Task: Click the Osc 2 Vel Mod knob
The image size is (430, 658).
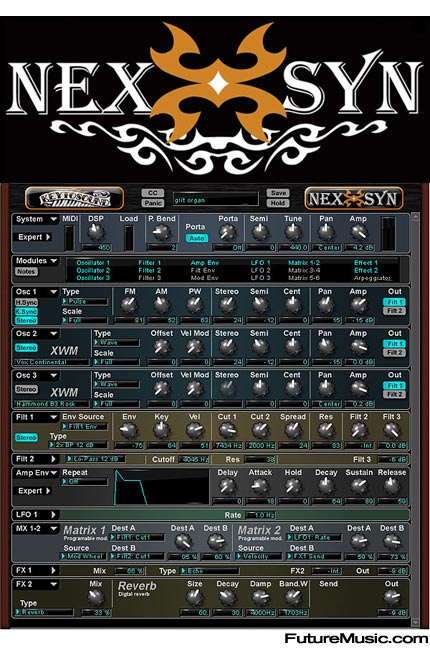Action: (x=194, y=347)
